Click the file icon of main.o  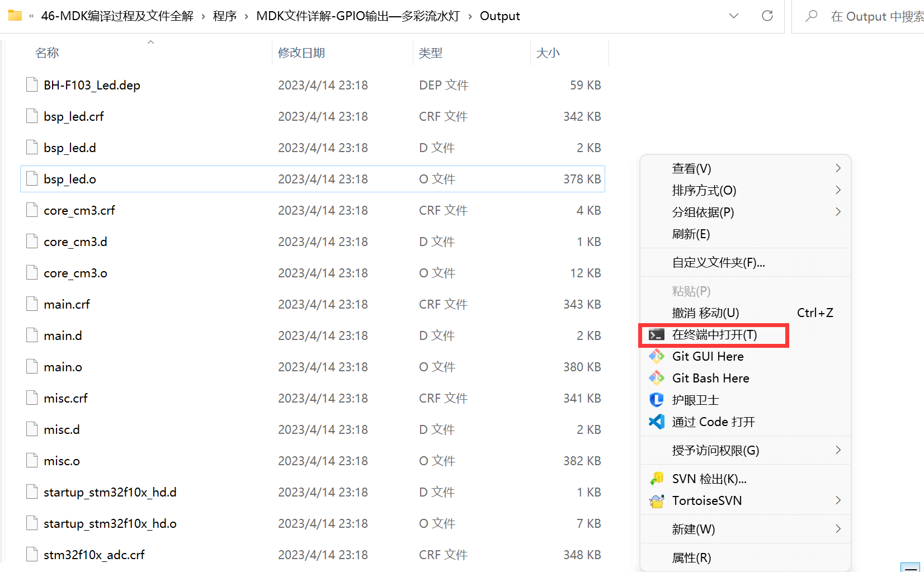pos(32,367)
